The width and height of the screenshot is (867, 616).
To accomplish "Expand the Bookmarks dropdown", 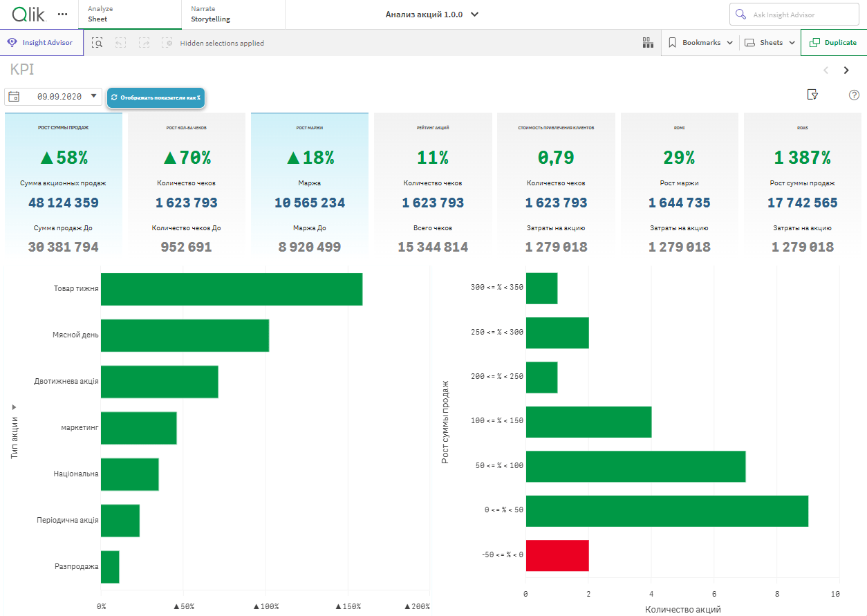I will [x=700, y=43].
